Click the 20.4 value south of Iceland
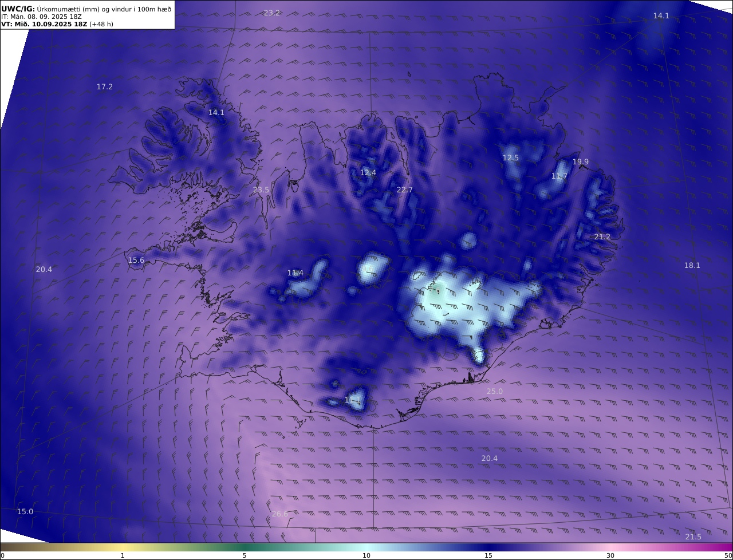 490,458
